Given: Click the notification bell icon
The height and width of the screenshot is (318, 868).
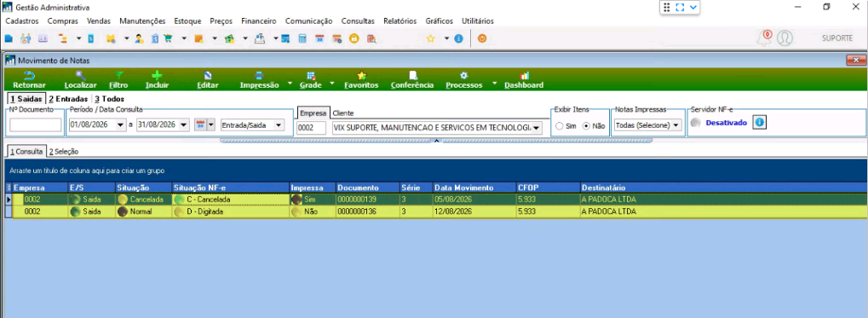Looking at the screenshot, I should pyautogui.click(x=764, y=38).
